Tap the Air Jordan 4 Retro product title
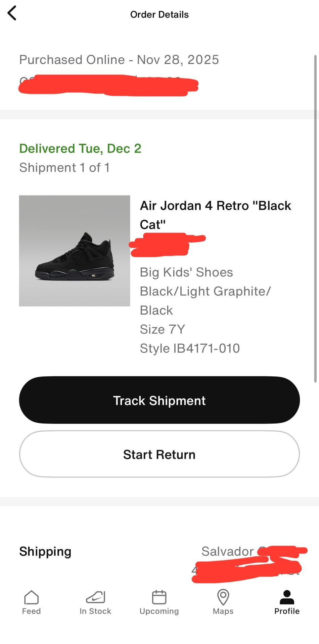 coord(215,215)
